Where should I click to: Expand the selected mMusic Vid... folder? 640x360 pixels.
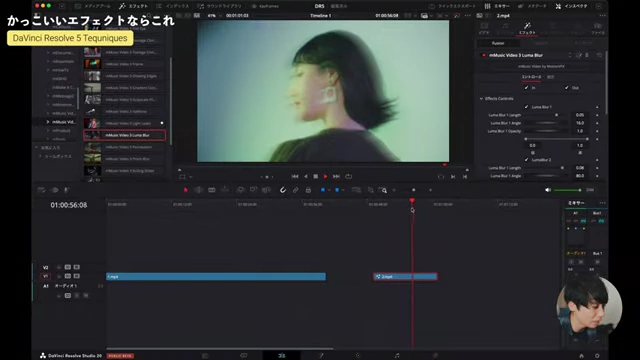48,122
